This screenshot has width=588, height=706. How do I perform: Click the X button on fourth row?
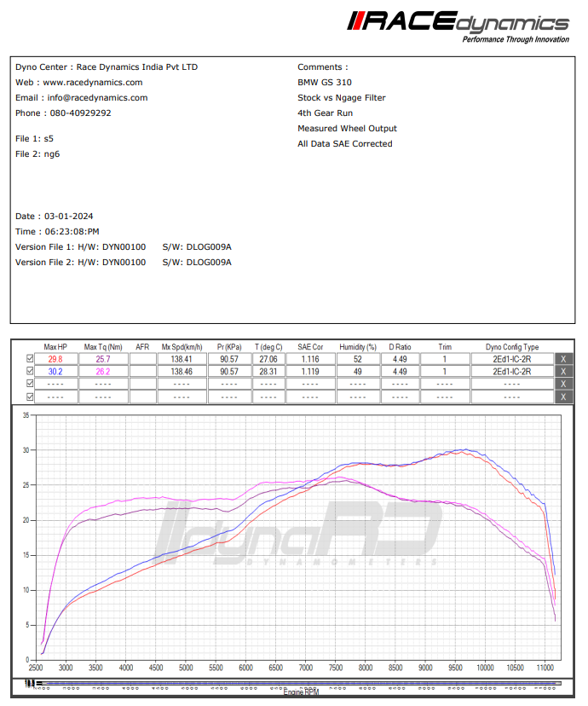coord(562,396)
